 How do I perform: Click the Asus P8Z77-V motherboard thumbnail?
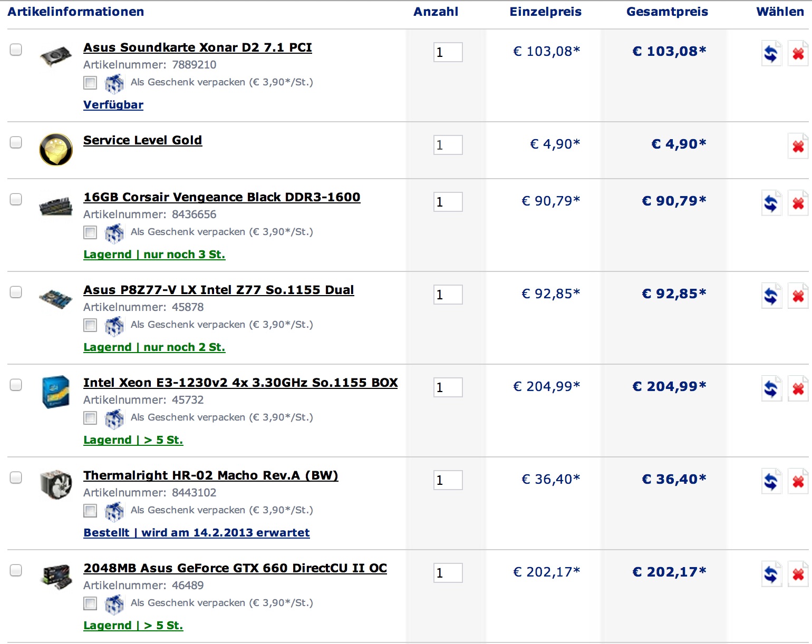(x=56, y=299)
